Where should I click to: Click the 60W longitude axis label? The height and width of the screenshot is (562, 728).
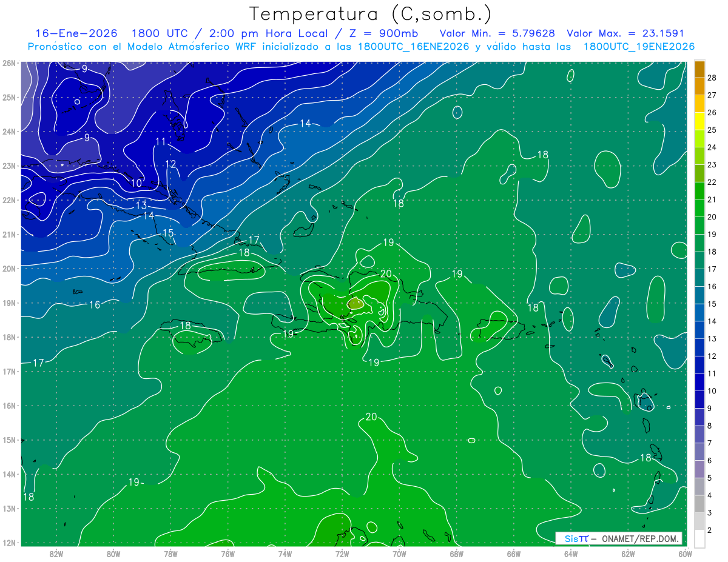click(686, 554)
